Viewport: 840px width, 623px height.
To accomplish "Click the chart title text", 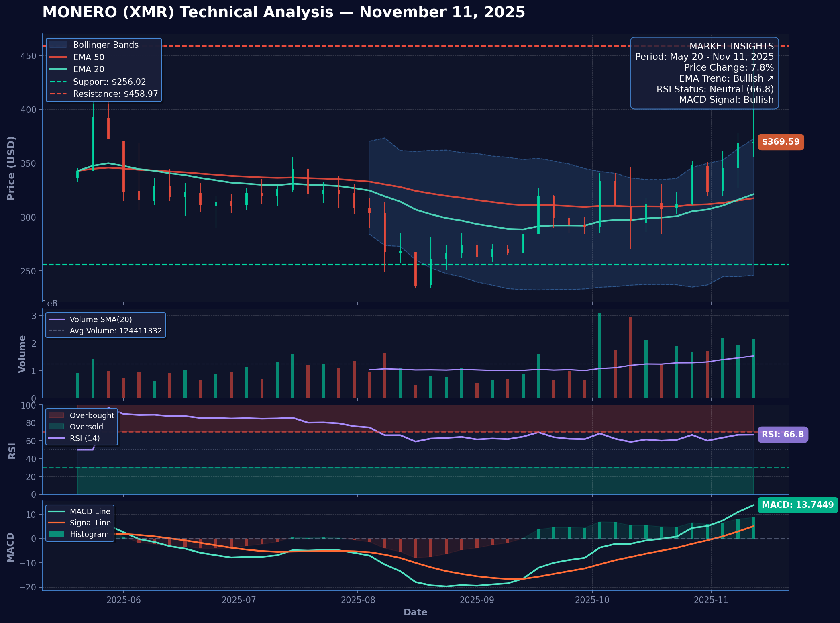I will click(283, 12).
